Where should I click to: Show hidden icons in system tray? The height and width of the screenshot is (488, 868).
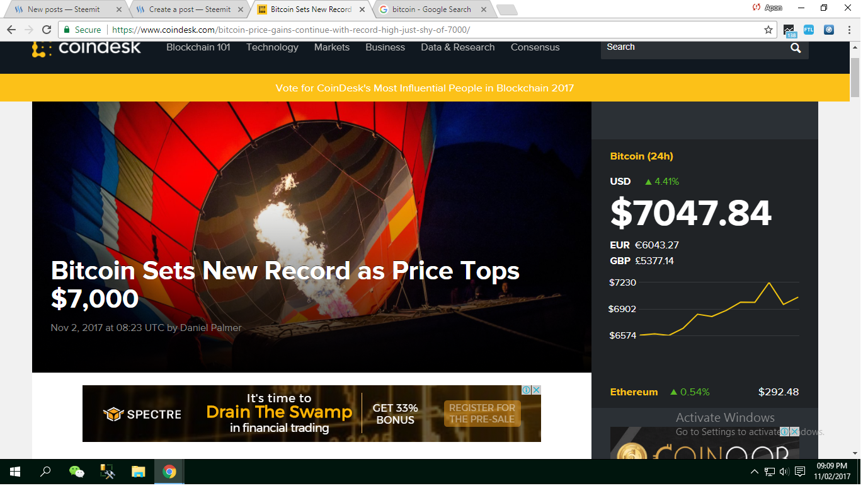753,472
